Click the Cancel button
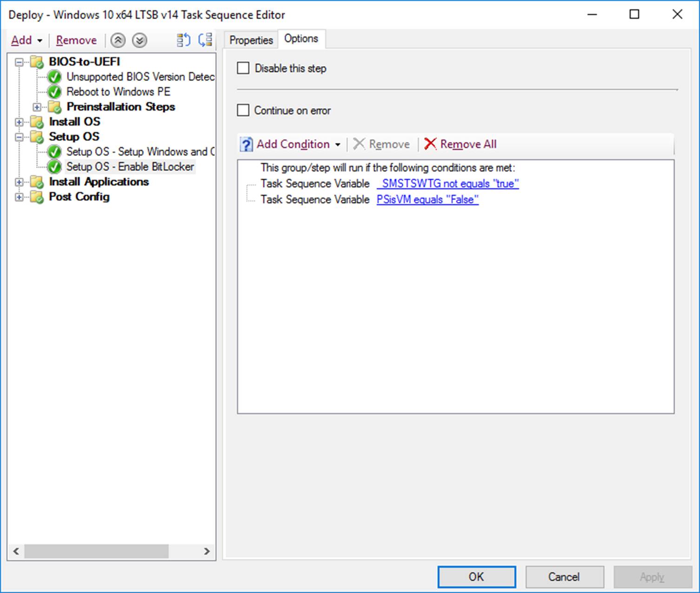This screenshot has width=700, height=593. (564, 577)
